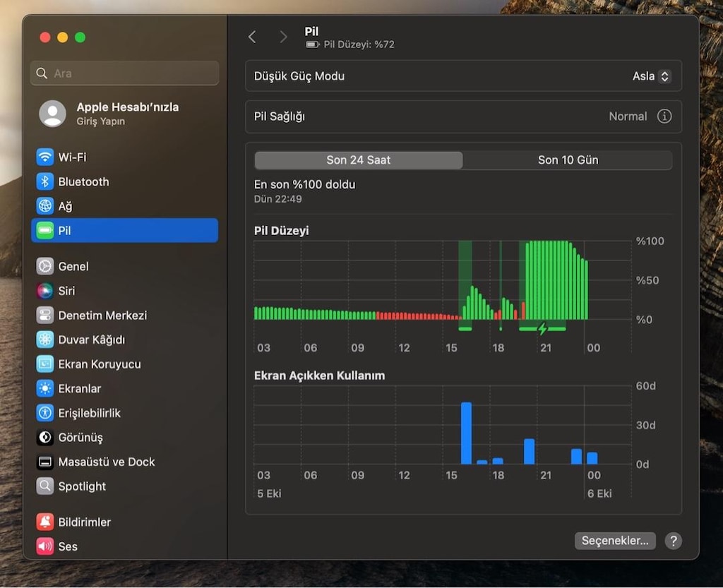The width and height of the screenshot is (723, 588).
Task: Click the Dün 22:49 timestamp
Action: 278,199
